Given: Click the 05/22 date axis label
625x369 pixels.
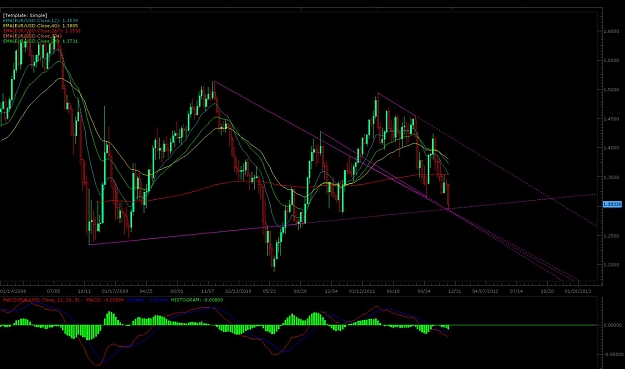Looking at the screenshot, I should [x=269, y=291].
